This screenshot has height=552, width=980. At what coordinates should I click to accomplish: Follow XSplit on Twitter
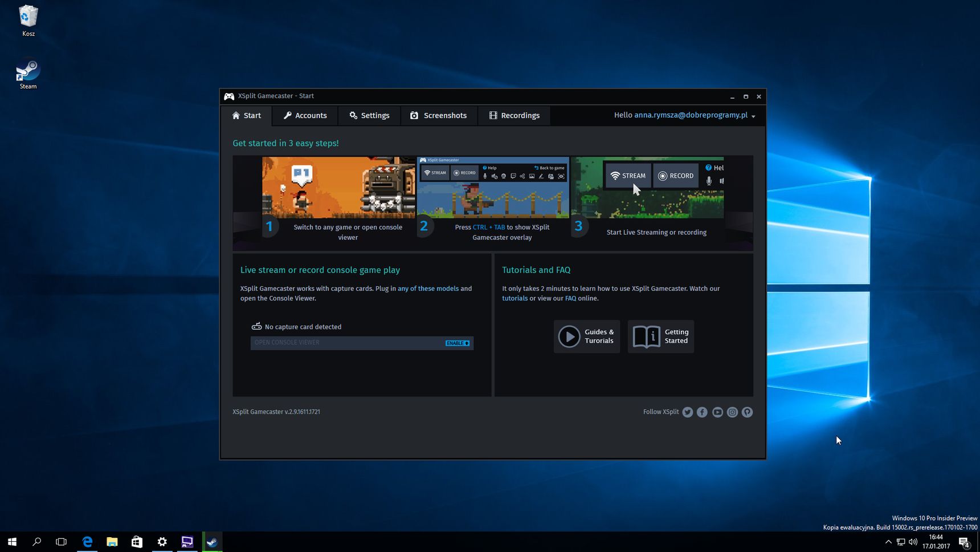pos(688,412)
